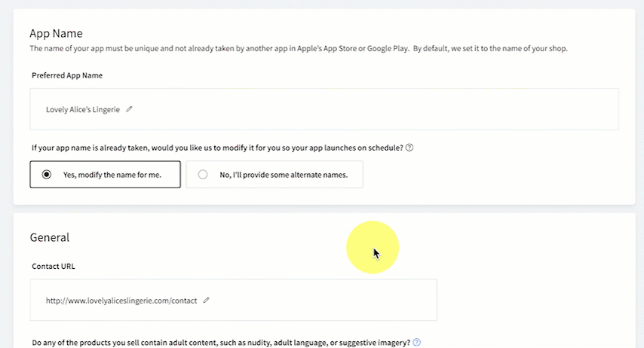Edit Contact URL using its pencil icon
Image resolution: width=644 pixels, height=348 pixels.
206,301
